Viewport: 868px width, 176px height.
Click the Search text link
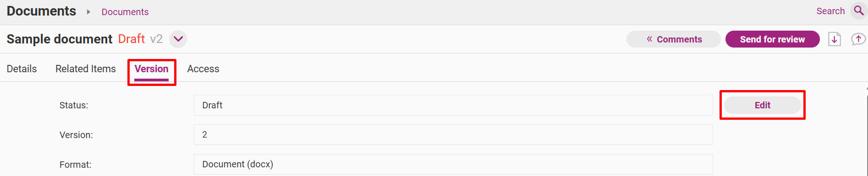830,11
